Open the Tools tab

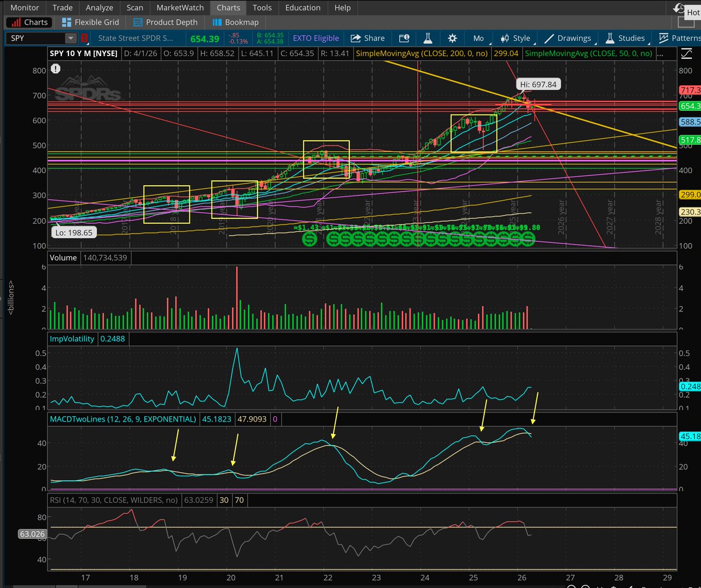click(x=262, y=8)
